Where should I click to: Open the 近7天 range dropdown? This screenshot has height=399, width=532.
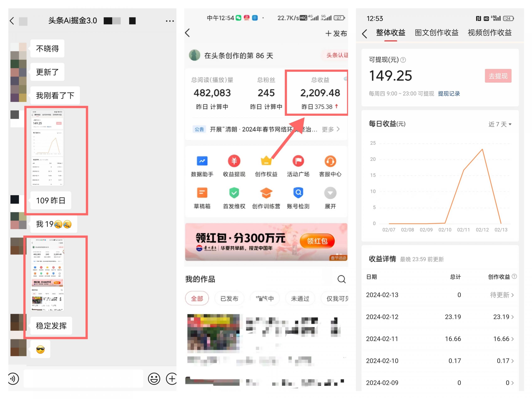pos(500,124)
